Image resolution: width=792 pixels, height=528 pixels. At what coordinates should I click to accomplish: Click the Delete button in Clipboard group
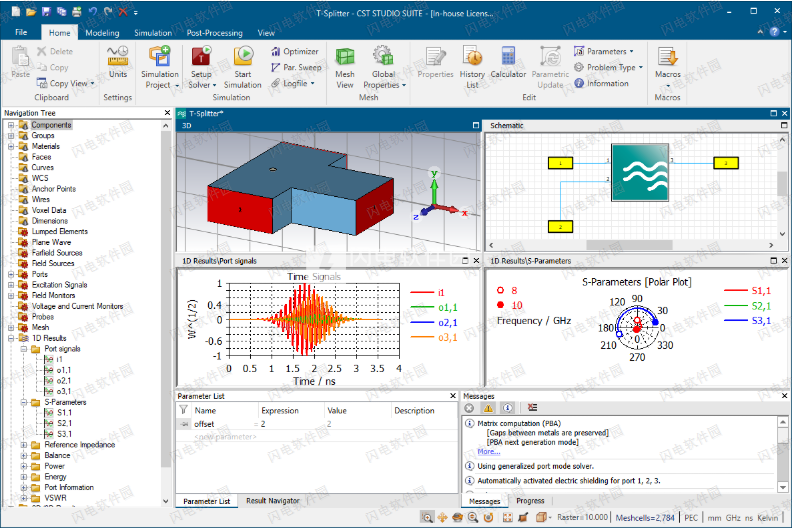point(55,51)
